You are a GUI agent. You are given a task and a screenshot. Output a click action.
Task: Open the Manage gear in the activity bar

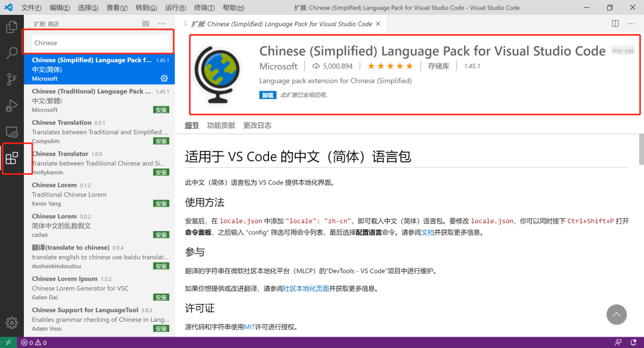tap(11, 323)
